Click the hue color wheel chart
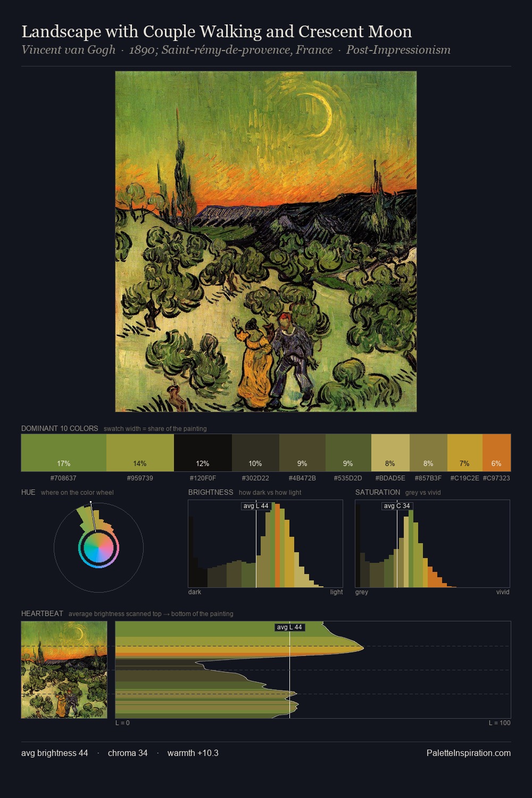 click(x=98, y=547)
